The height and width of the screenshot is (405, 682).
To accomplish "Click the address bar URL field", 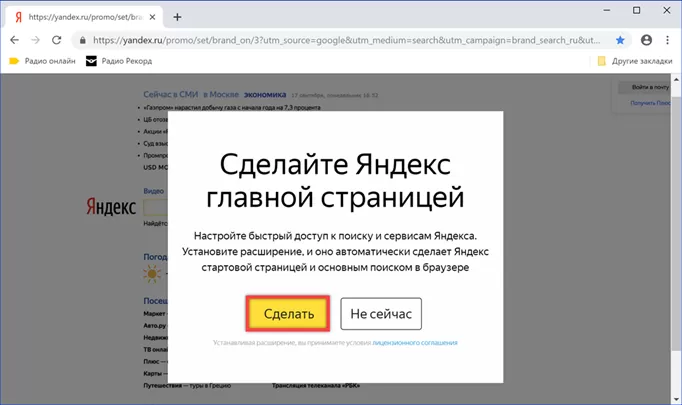I will point(346,40).
